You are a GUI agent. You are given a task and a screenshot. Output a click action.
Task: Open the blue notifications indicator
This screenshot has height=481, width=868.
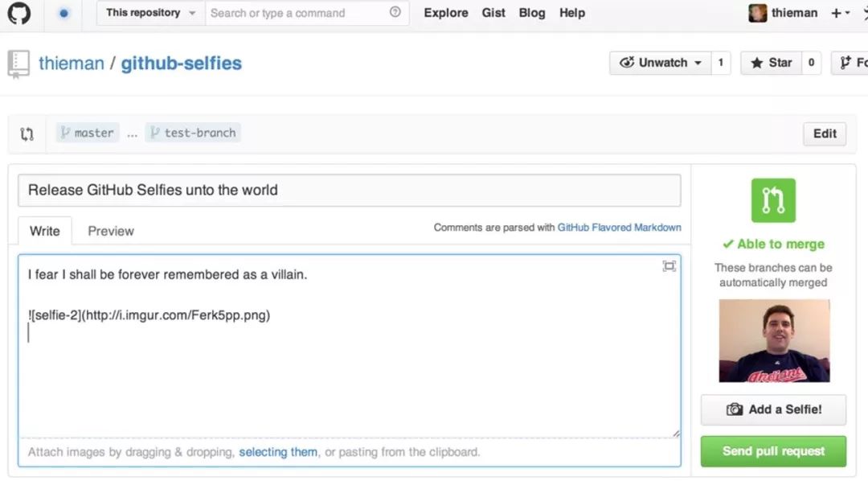pos(64,13)
